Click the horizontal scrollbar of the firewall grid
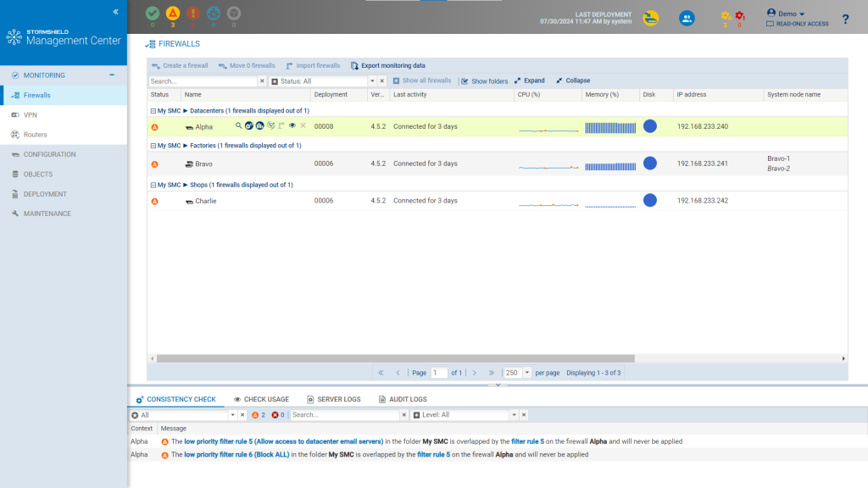Image resolution: width=868 pixels, height=488 pixels. pos(395,358)
